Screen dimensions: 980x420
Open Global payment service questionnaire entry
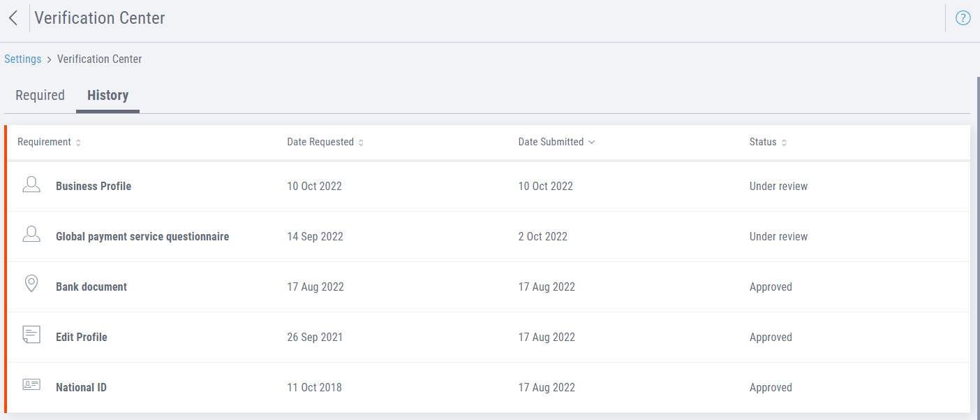(x=142, y=237)
